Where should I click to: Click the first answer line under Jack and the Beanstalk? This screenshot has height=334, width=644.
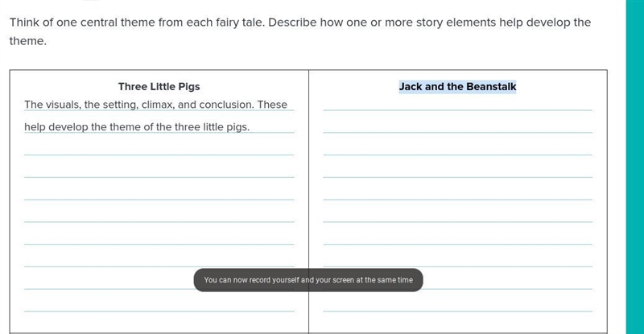pos(457,105)
